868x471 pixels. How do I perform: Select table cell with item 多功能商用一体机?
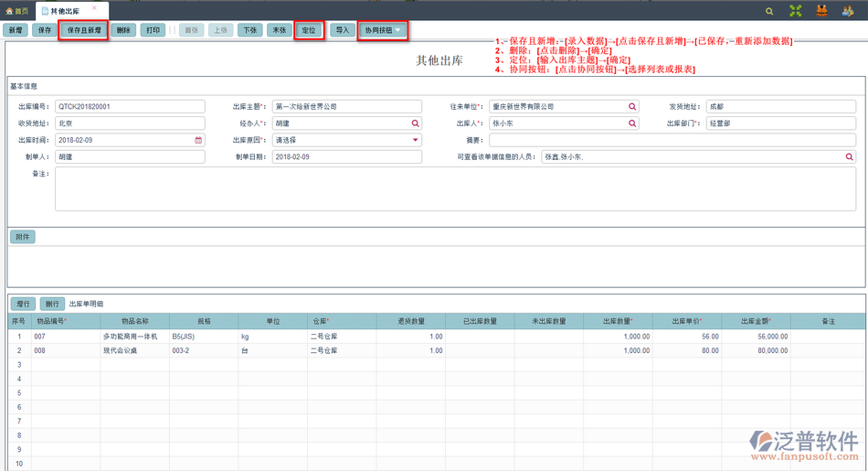point(134,337)
